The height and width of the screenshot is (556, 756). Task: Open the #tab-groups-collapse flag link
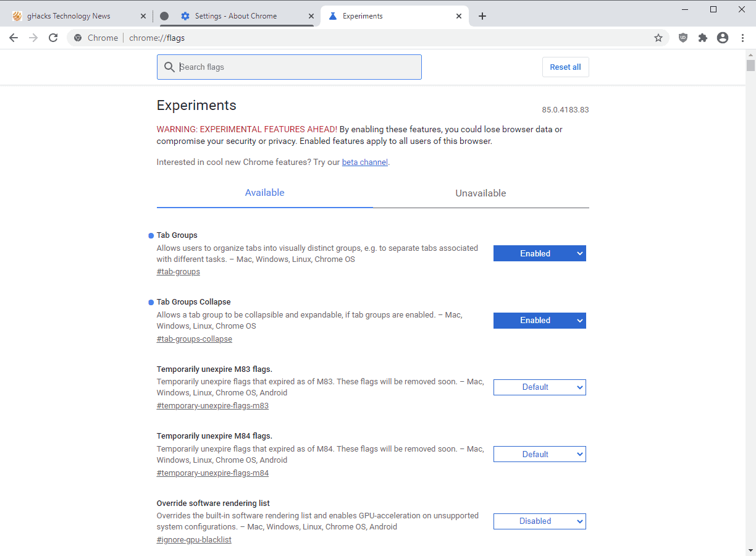[194, 339]
